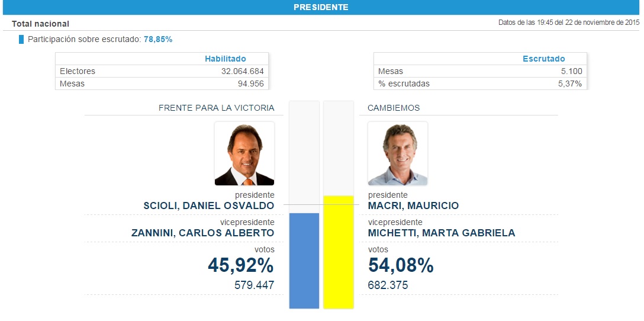
Task: Click vice president ZANNINI, CARLOS ALBERTO
Action: pyautogui.click(x=202, y=233)
